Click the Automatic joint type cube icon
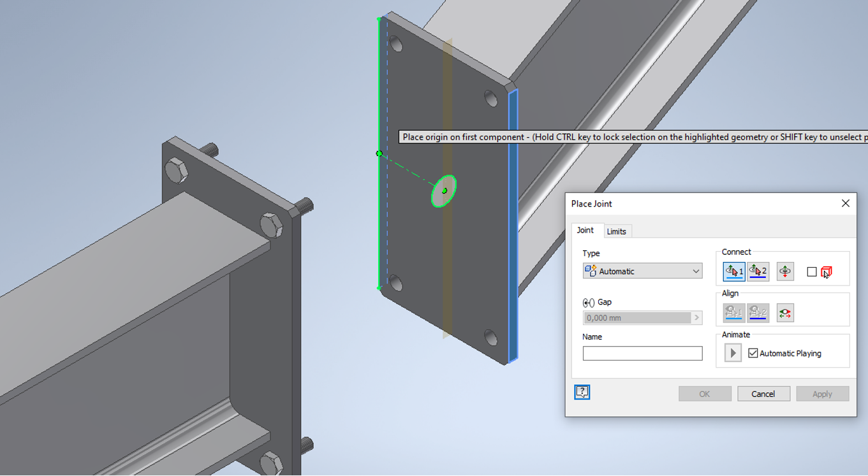The height and width of the screenshot is (476, 868). [x=591, y=271]
